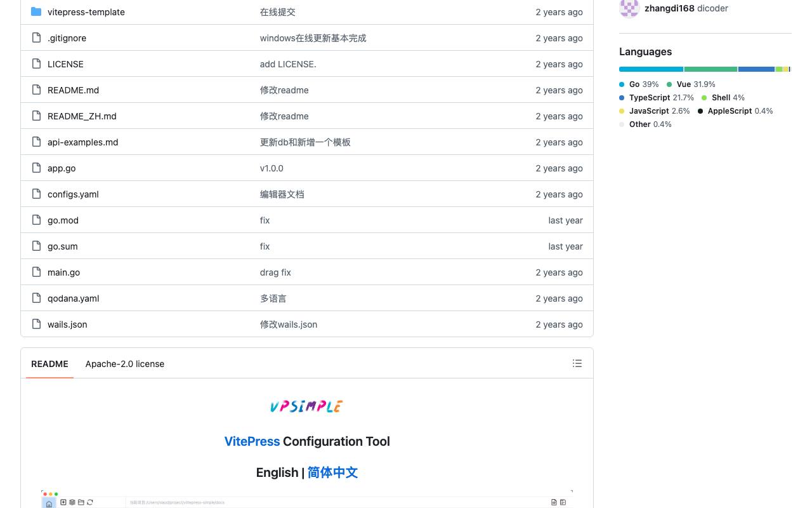Open the configs.yaml file
The height and width of the screenshot is (508, 812).
coord(73,194)
